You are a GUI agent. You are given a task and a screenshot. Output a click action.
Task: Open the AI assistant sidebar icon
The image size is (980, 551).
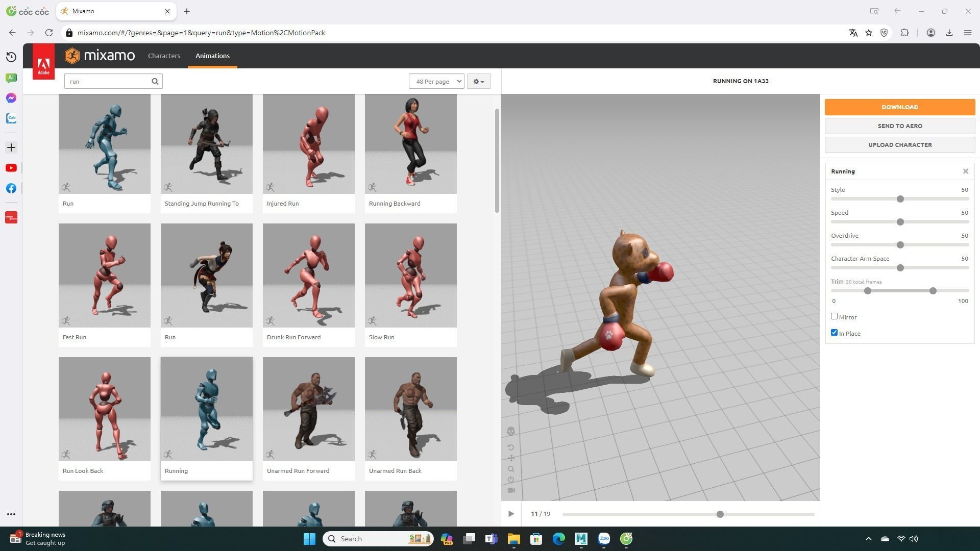coord(11,78)
